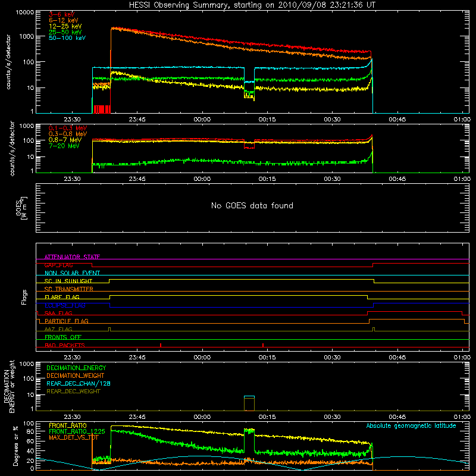Select the 3-6 keV legend label
Screen dimensions: 476x476
coord(61,14)
